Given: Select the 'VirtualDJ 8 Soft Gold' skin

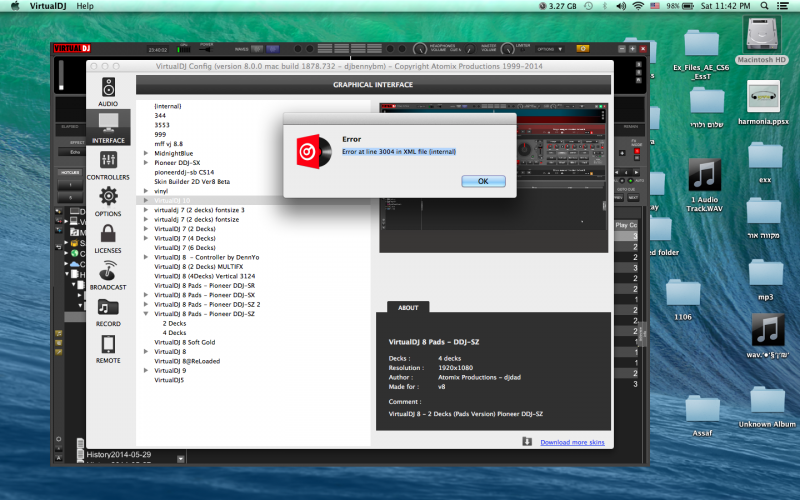Looking at the screenshot, I should [x=185, y=342].
